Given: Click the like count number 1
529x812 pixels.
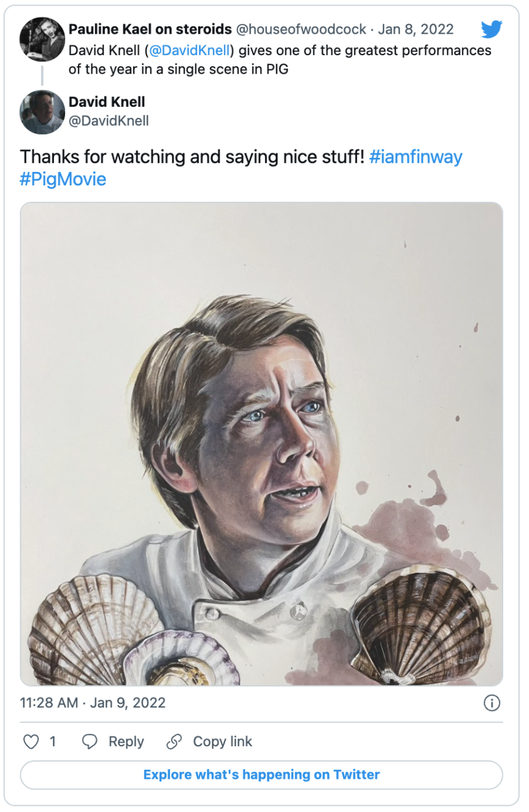Looking at the screenshot, I should click(x=53, y=741).
